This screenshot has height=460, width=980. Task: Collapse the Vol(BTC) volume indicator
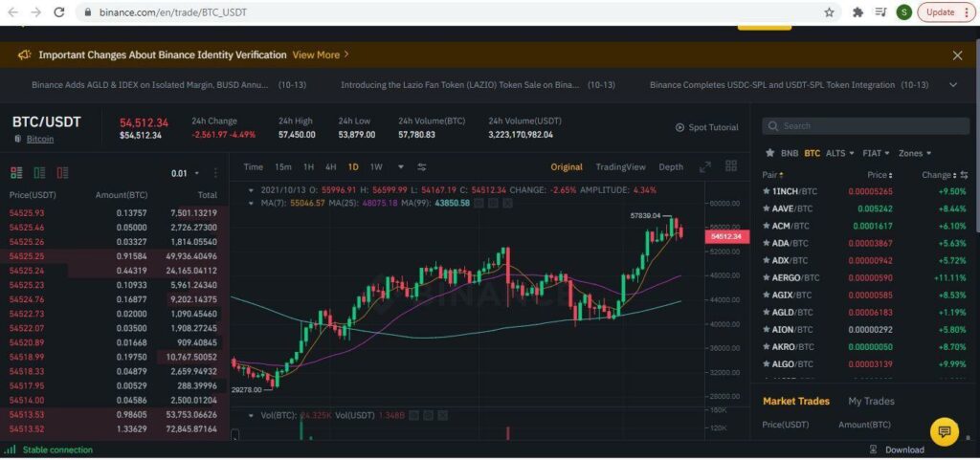click(x=252, y=415)
